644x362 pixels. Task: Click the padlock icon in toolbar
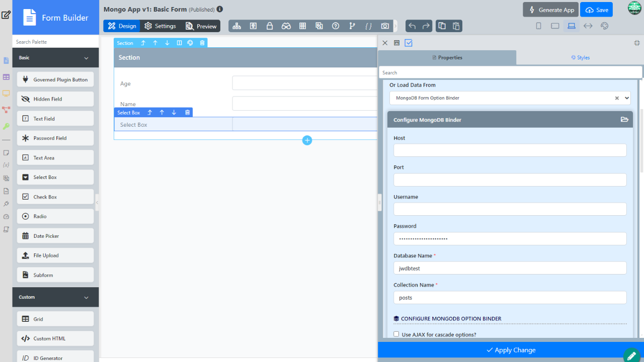[270, 26]
